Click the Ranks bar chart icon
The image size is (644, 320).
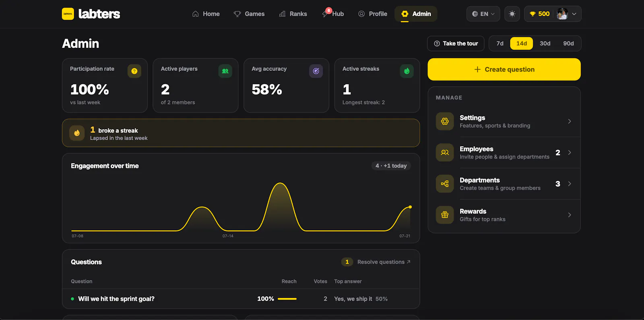click(282, 14)
